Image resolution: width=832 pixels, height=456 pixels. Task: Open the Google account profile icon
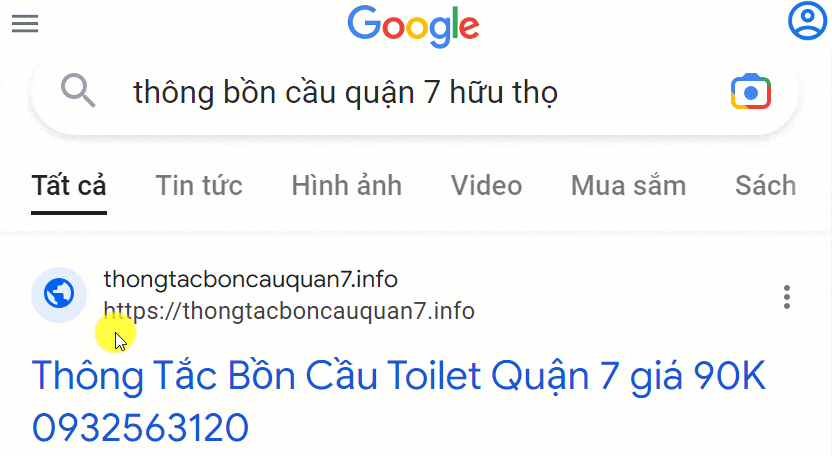point(807,21)
